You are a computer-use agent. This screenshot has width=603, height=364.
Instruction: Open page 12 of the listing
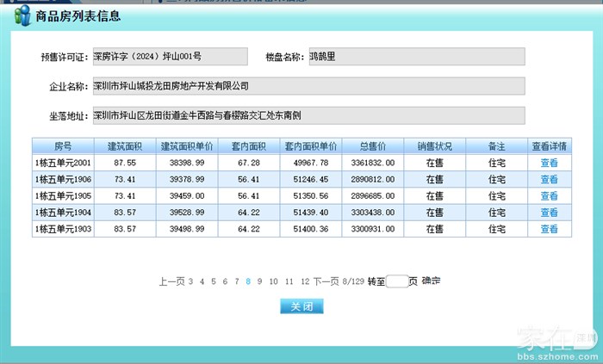pos(305,281)
